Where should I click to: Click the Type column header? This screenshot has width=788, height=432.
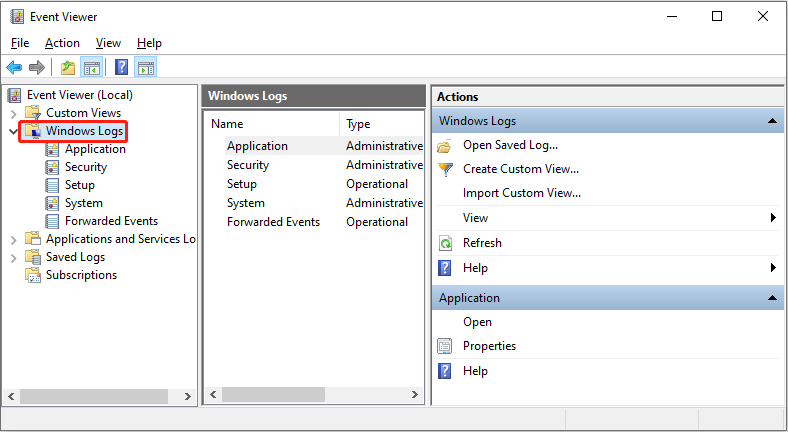pyautogui.click(x=381, y=124)
